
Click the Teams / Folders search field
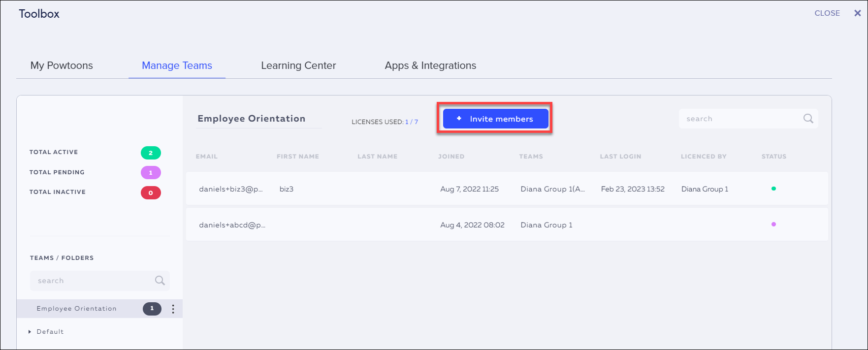(100, 281)
